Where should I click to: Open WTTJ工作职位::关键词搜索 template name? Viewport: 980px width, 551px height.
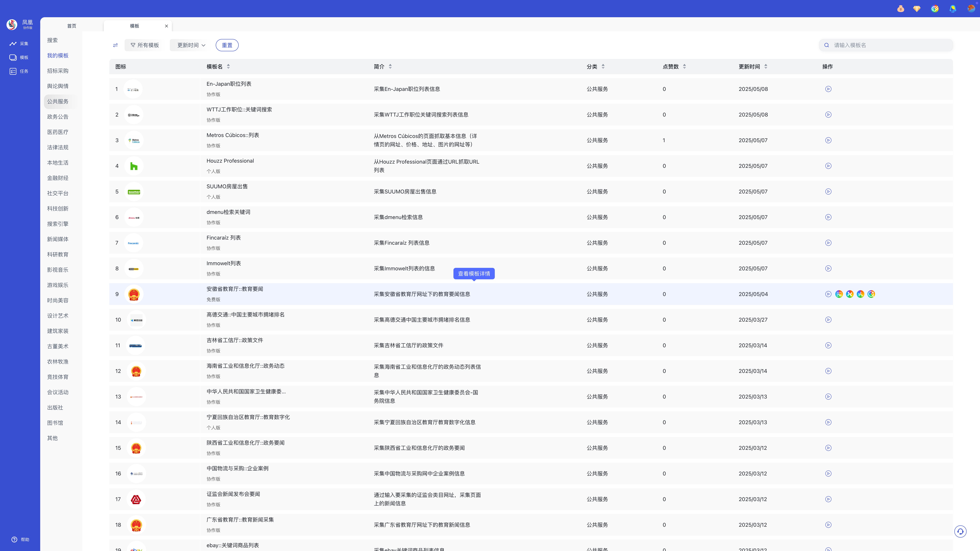tap(239, 109)
